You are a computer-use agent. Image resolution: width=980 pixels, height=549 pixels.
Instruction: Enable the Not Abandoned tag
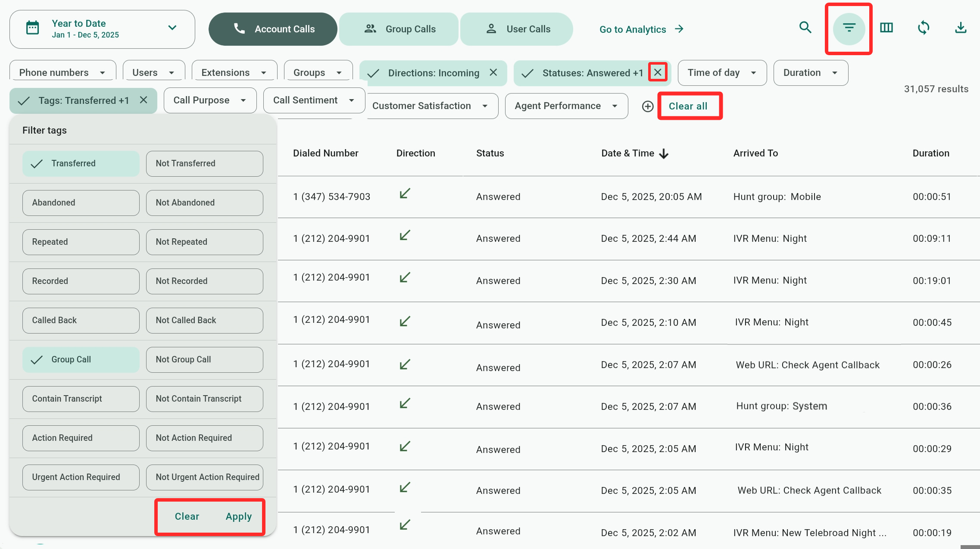(x=204, y=203)
